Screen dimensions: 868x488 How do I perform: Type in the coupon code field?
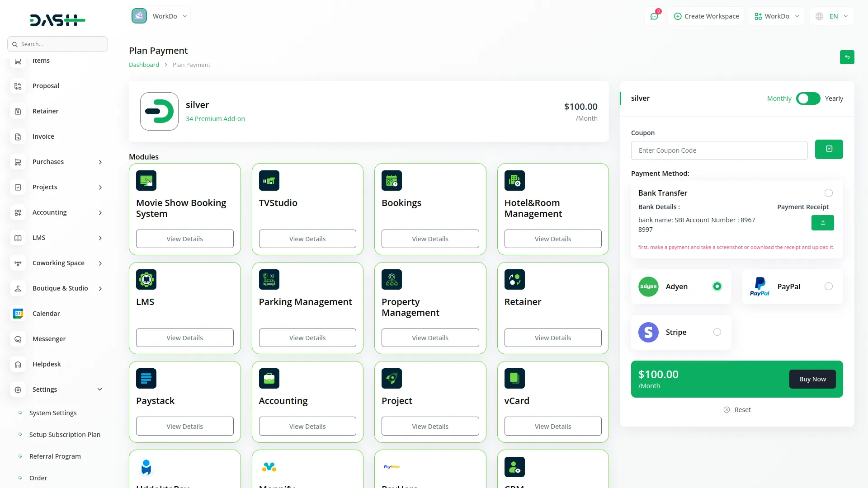[719, 150]
